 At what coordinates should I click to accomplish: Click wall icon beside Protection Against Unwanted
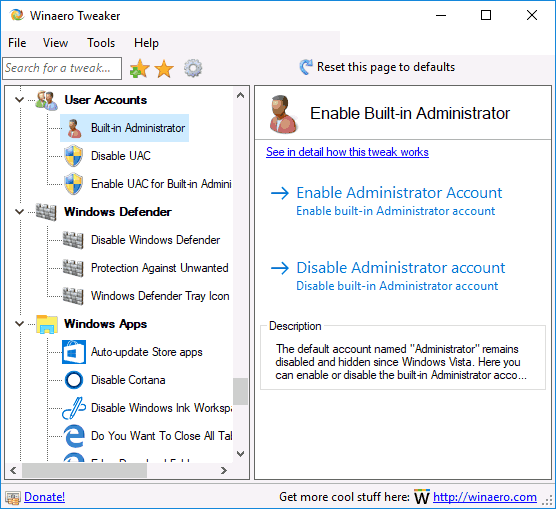pyautogui.click(x=73, y=268)
